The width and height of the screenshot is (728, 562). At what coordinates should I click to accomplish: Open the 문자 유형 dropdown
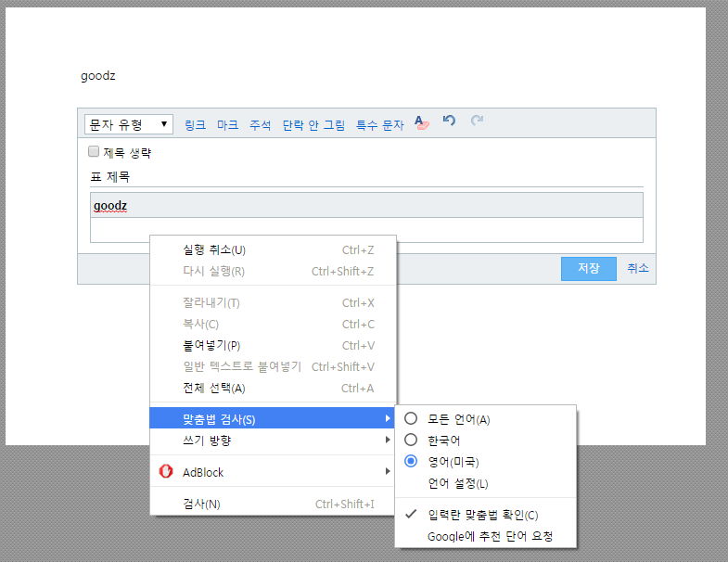[x=129, y=124]
